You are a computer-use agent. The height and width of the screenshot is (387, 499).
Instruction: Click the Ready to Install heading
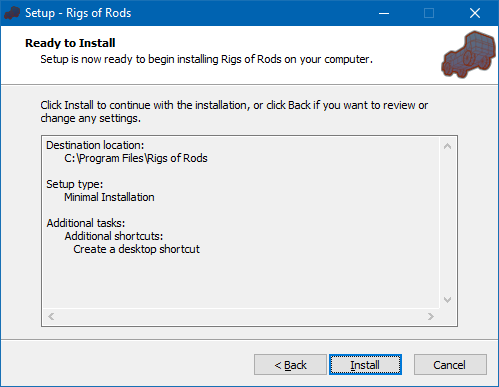(70, 43)
